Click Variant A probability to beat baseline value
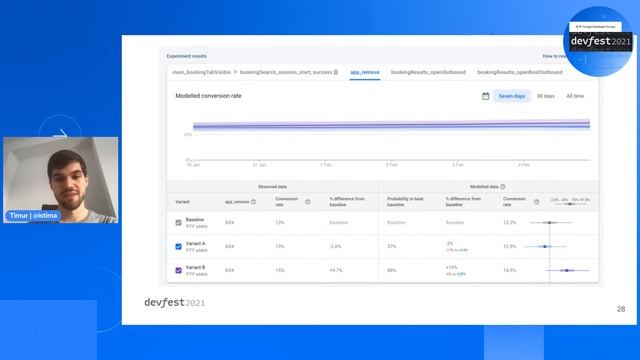This screenshot has width=640, height=360. (x=391, y=247)
